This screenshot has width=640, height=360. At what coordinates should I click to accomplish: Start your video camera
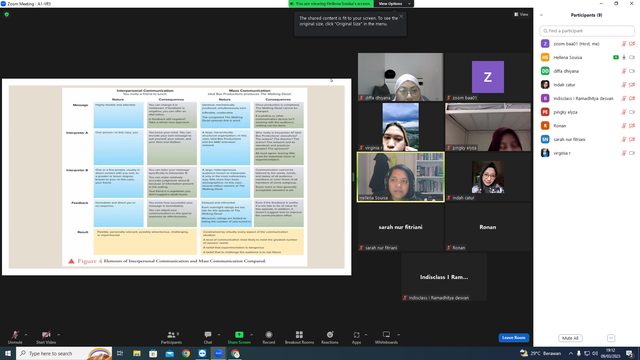pyautogui.click(x=46, y=337)
